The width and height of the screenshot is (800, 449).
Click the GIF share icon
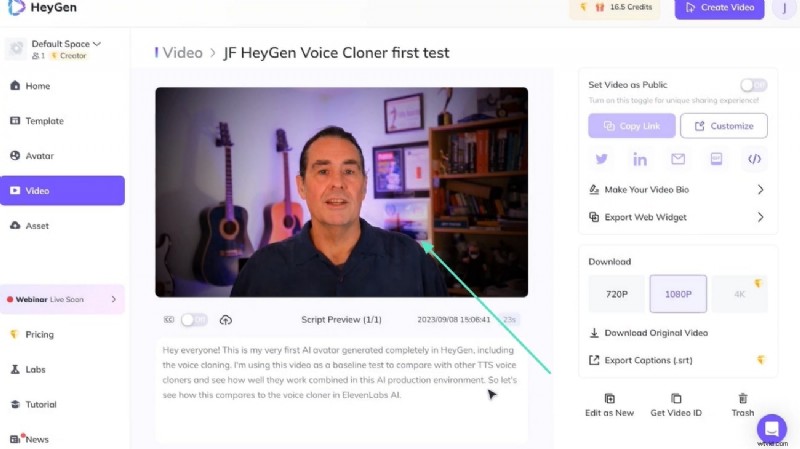(x=716, y=159)
